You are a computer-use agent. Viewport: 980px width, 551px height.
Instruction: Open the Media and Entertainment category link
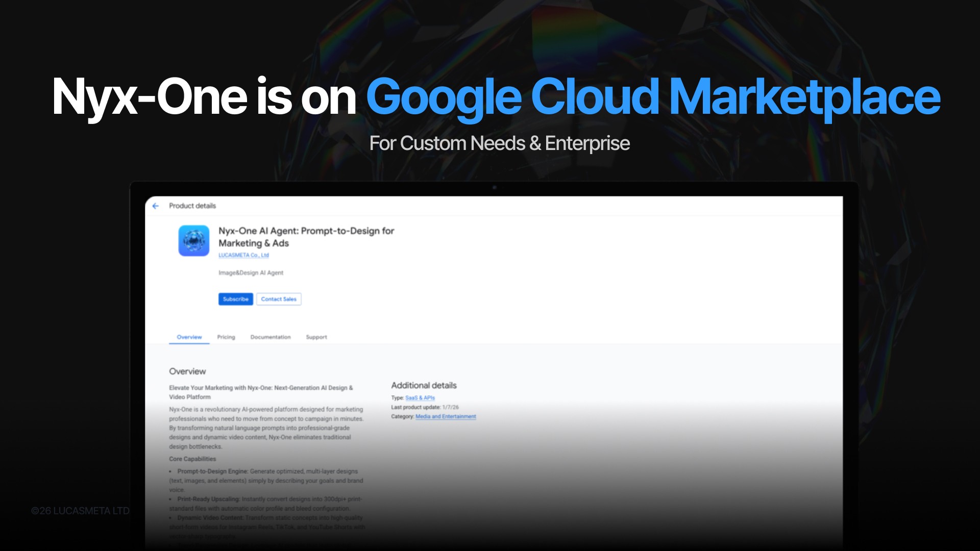tap(446, 417)
